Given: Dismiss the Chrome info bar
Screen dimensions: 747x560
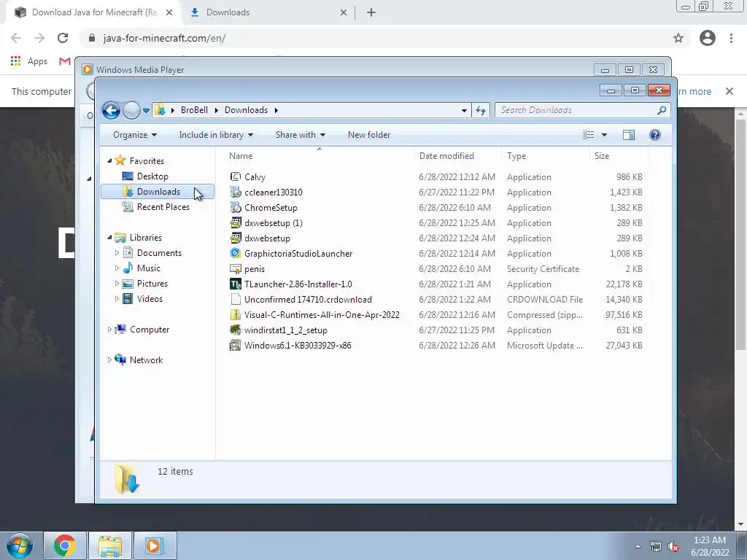Looking at the screenshot, I should coord(729,91).
